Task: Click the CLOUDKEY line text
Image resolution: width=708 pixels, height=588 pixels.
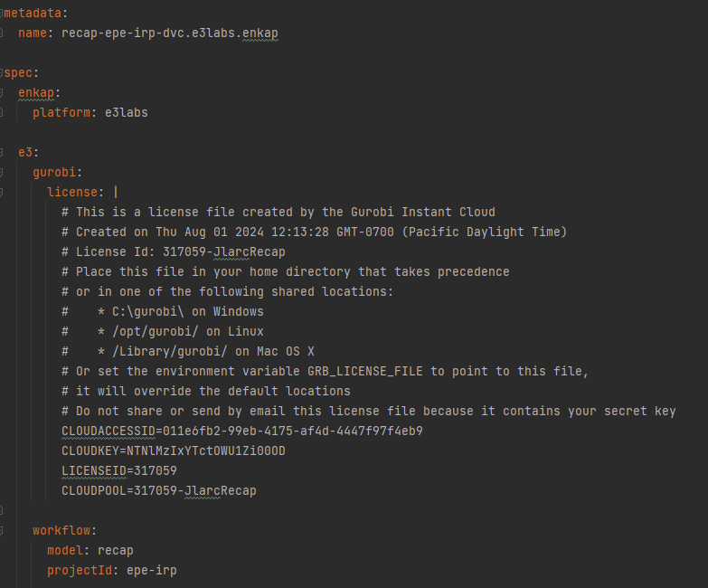Action: click(x=174, y=450)
